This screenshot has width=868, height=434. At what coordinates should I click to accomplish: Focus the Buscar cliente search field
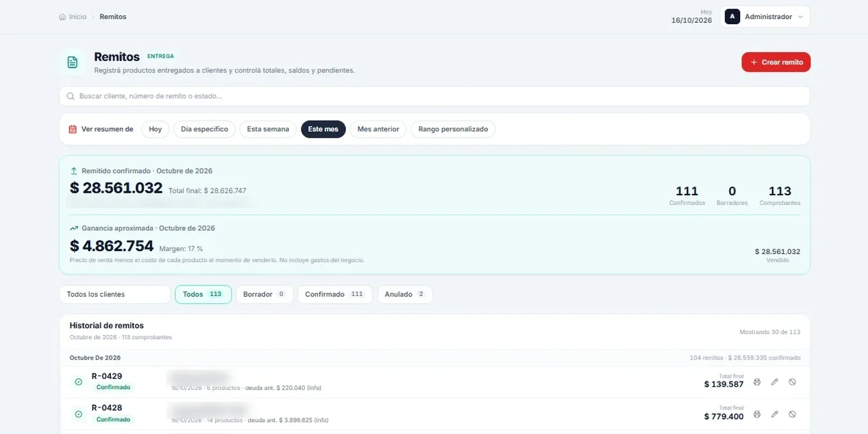(435, 96)
